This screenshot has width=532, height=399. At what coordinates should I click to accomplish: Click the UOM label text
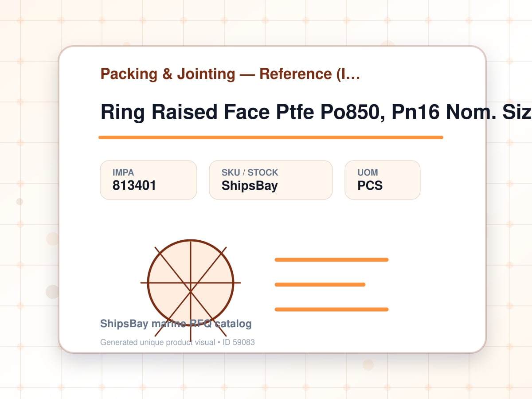[368, 172]
